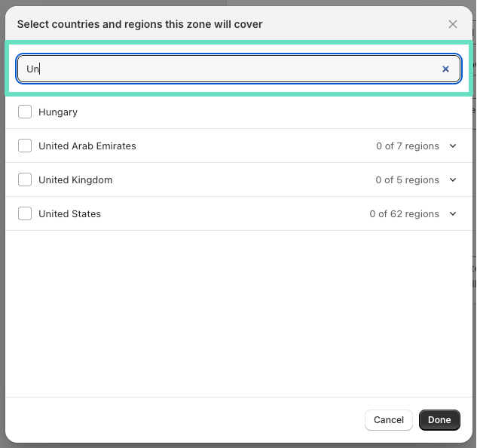Click the United Arab Emirates label
477x448 pixels.
point(87,146)
